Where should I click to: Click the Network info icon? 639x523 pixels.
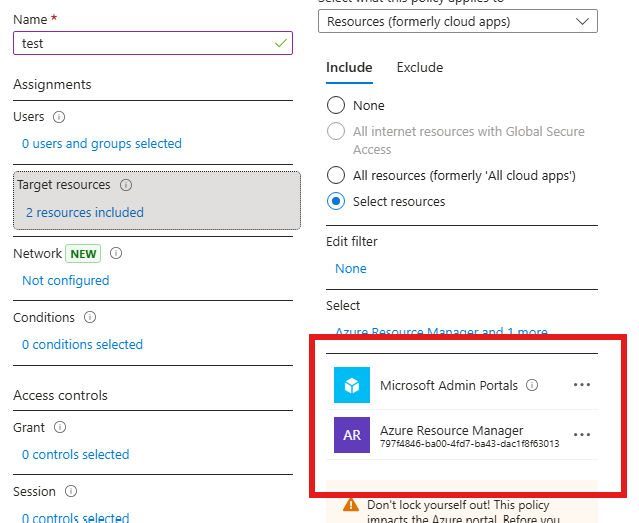point(116,253)
